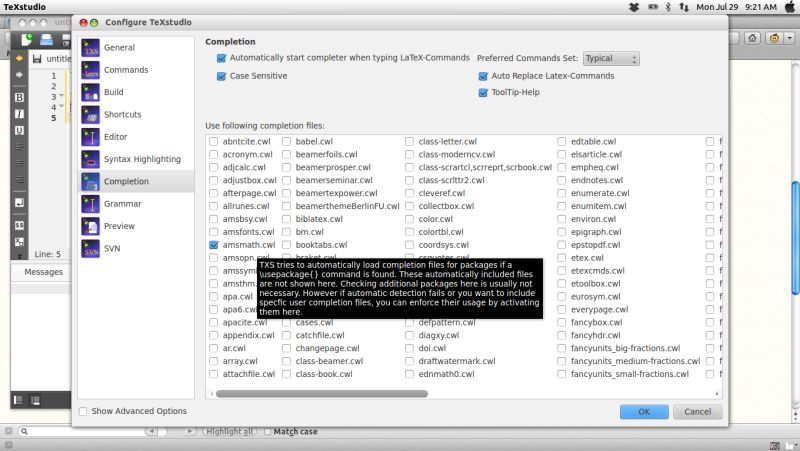Enable the etoolbox.cwl completion file
800x451 pixels.
tap(562, 284)
